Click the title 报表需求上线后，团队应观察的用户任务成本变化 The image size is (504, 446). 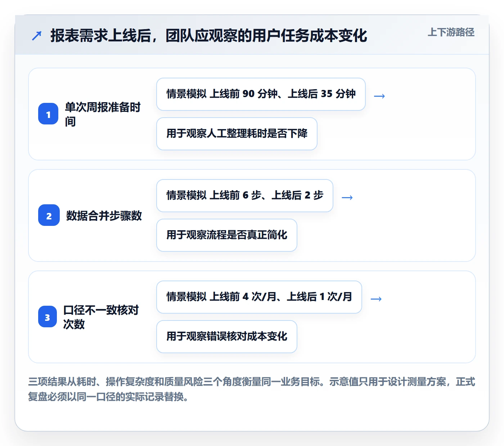coord(209,36)
